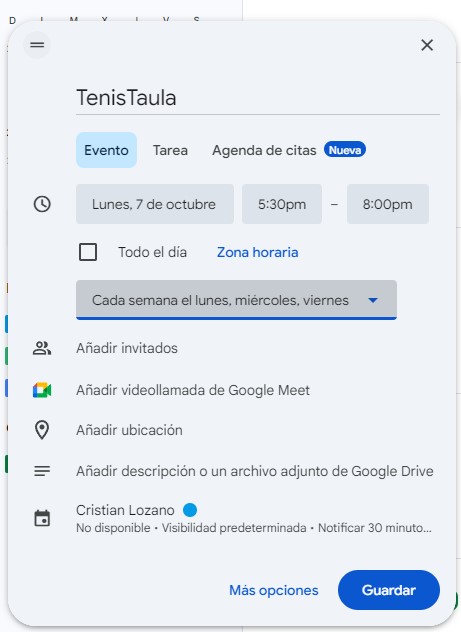Open the 8:00pm end time picker
Image resolution: width=461 pixels, height=632 pixels.
(388, 204)
